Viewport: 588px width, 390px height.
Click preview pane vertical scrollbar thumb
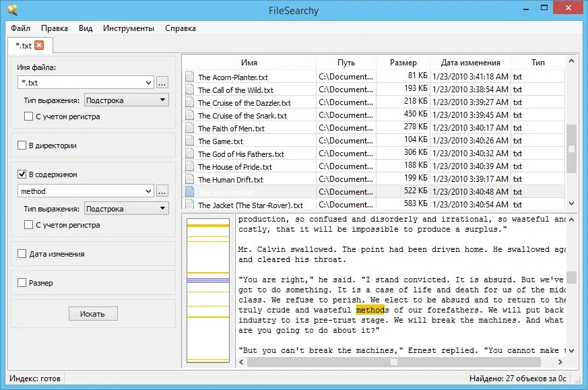coord(571,278)
